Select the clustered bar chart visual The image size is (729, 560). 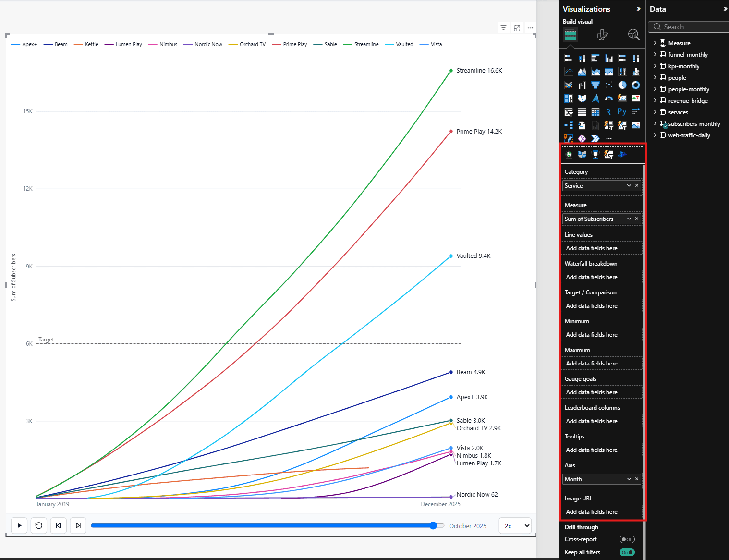pyautogui.click(x=595, y=58)
